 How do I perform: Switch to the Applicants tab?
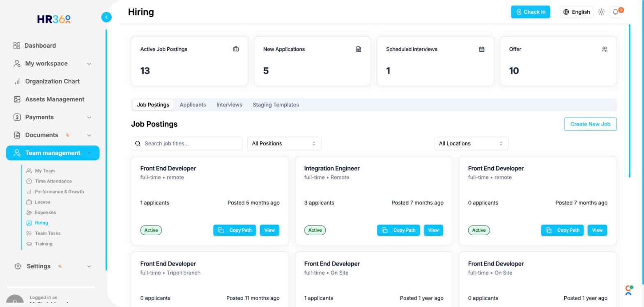193,105
